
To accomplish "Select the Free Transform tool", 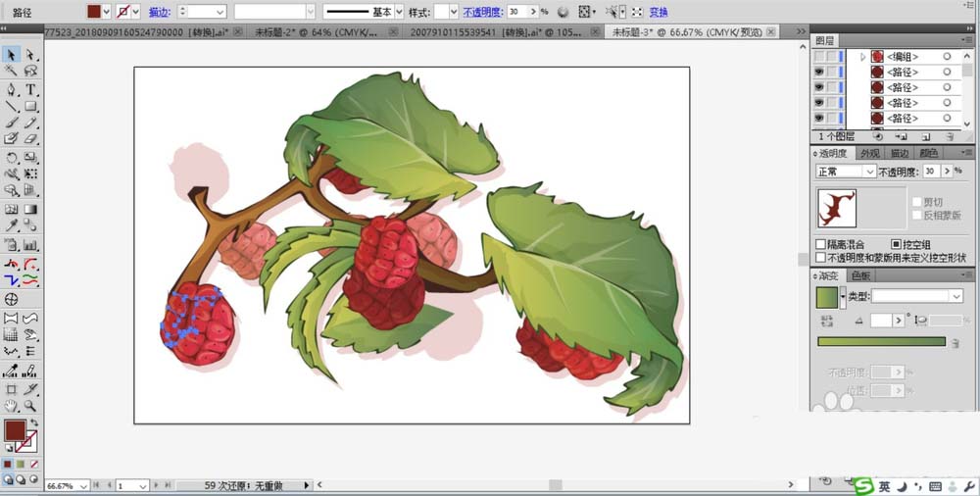I will tap(30, 174).
